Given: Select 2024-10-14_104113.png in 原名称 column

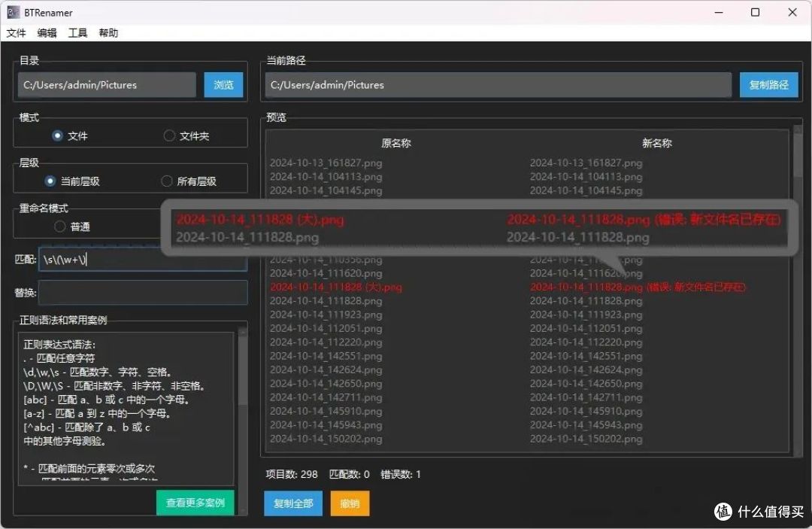Looking at the screenshot, I should (326, 177).
